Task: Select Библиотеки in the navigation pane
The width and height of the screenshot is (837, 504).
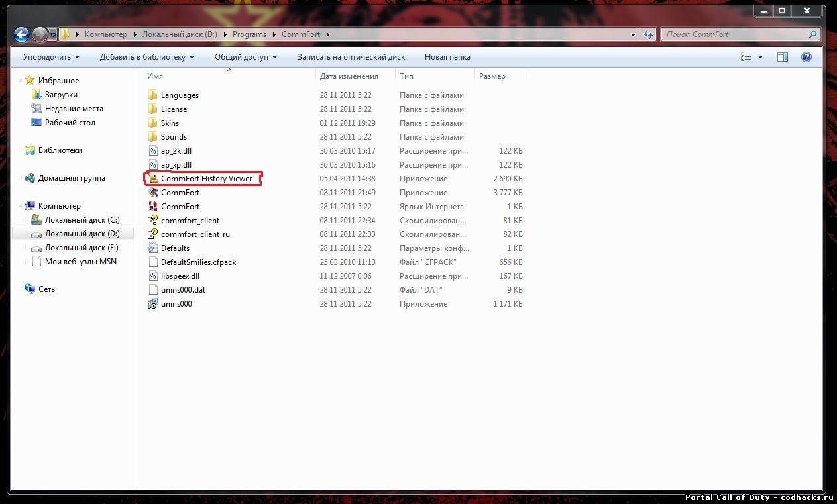Action: click(60, 150)
